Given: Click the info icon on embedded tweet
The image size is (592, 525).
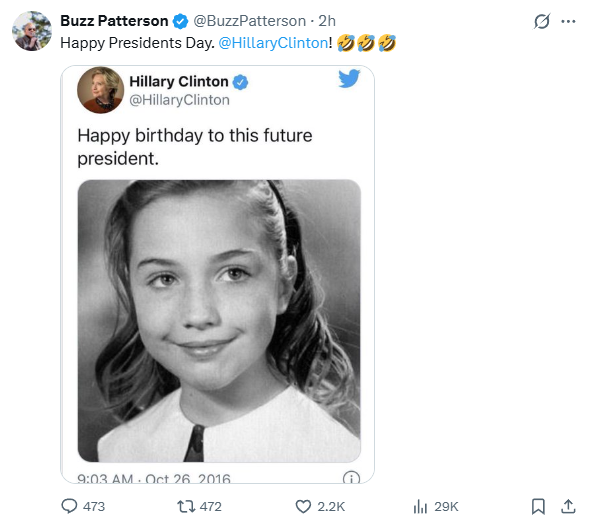Looking at the screenshot, I should tap(351, 478).
